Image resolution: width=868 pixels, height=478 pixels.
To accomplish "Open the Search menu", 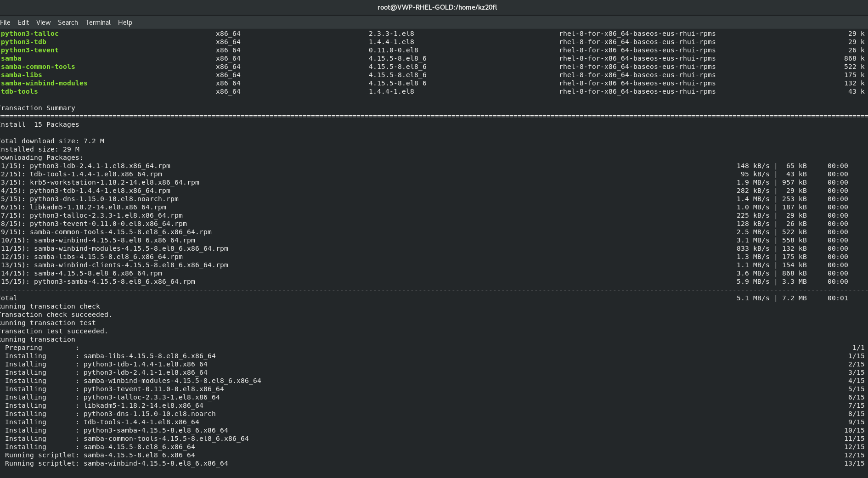I will 68,22.
